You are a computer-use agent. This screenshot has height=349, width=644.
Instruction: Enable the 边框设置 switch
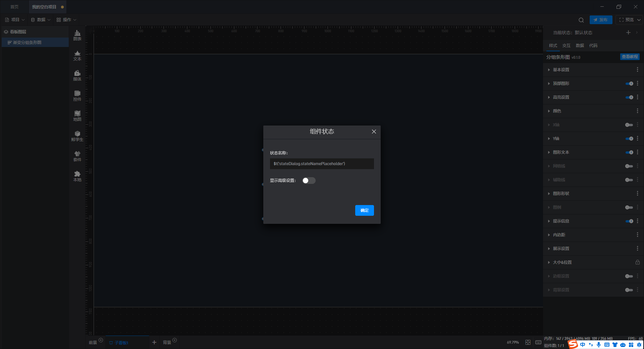pos(629,276)
